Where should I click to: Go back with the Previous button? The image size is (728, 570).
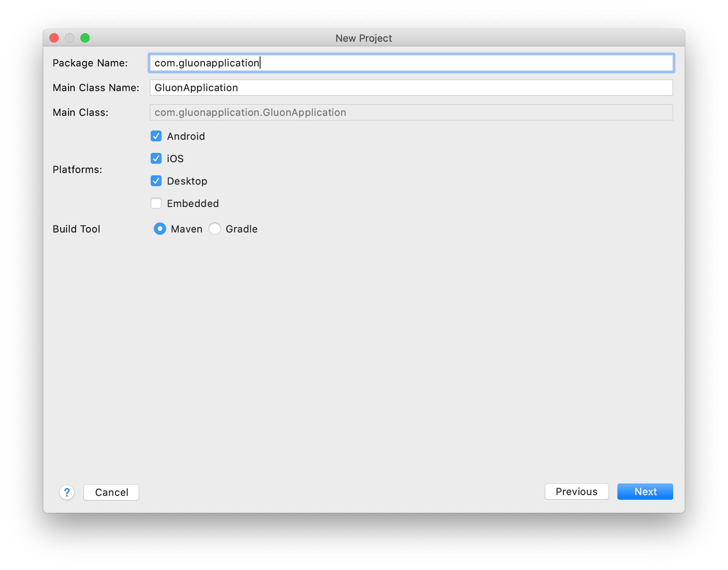click(x=577, y=492)
